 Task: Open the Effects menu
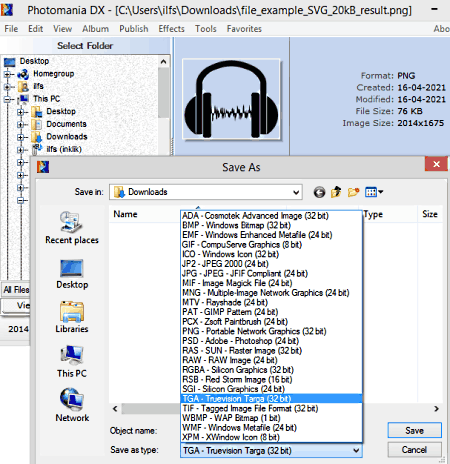pyautogui.click(x=171, y=29)
